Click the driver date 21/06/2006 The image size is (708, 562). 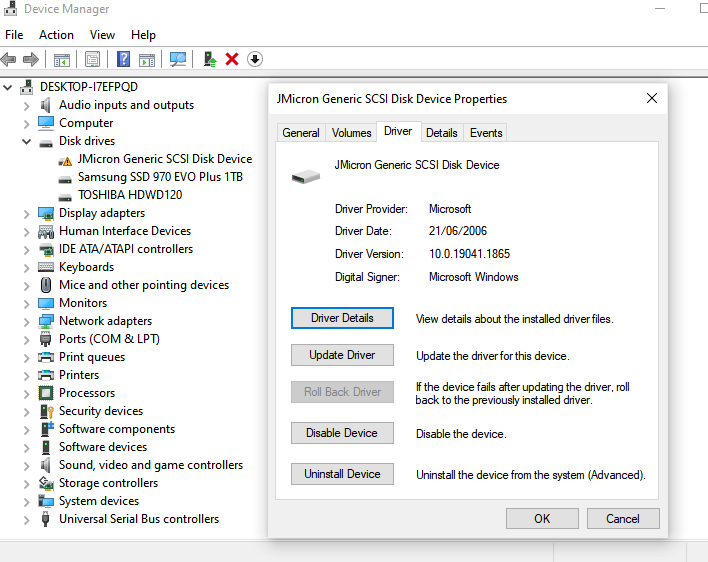(458, 231)
